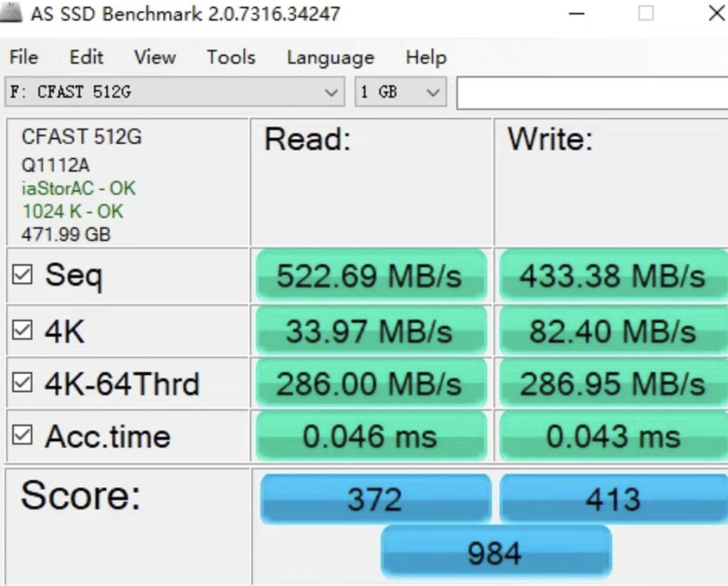Disable the 4K-64Thrd test checkbox
The width and height of the screenshot is (728, 586).
[x=23, y=383]
